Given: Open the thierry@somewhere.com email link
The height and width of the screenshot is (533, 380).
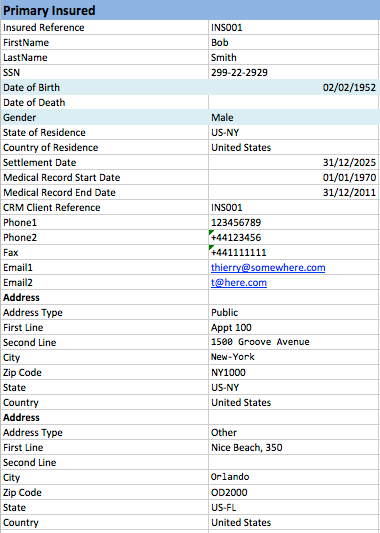Looking at the screenshot, I should click(x=268, y=268).
